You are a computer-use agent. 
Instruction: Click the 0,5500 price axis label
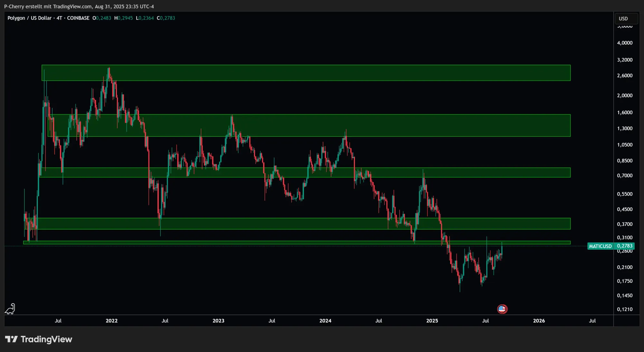(x=625, y=194)
